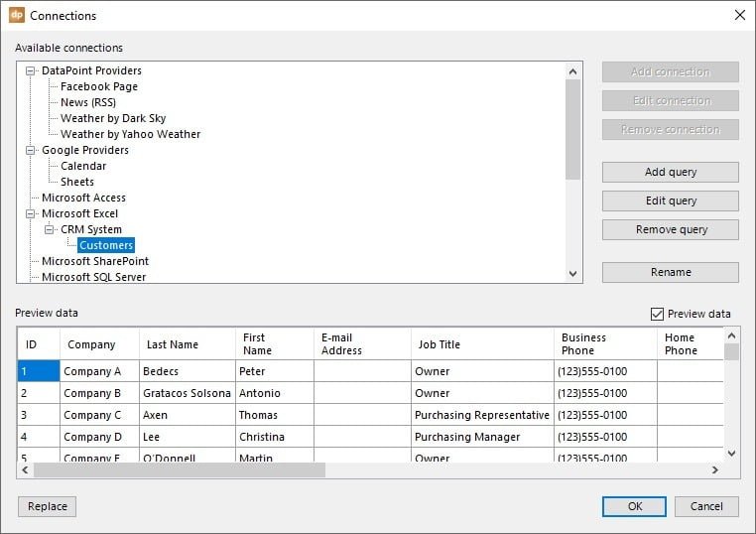756x534 pixels.
Task: Click the connections list scroll down arrow
Action: (x=572, y=274)
